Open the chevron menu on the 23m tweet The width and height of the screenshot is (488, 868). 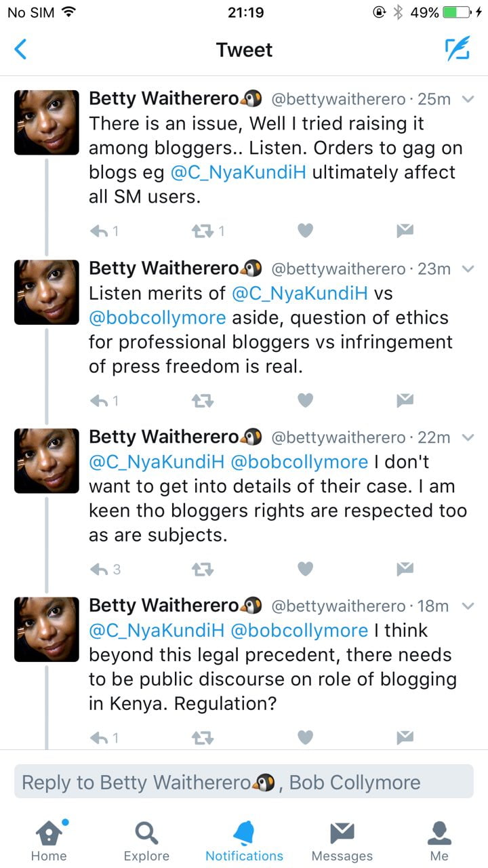[467, 269]
